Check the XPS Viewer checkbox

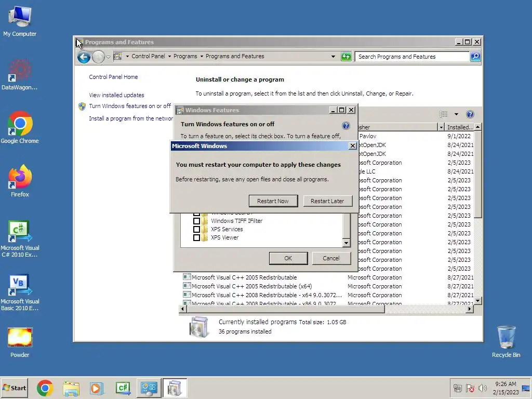[196, 237]
